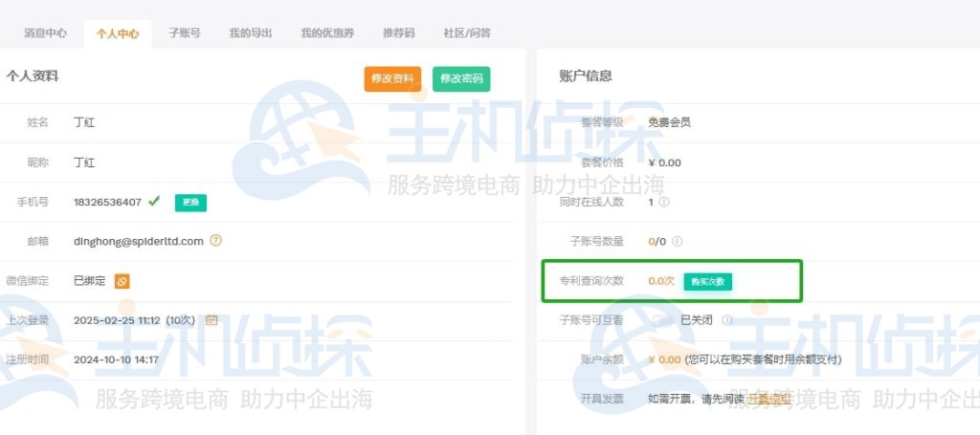This screenshot has height=435, width=980.
Task: Select the 个人中心 tab
Action: point(118,33)
